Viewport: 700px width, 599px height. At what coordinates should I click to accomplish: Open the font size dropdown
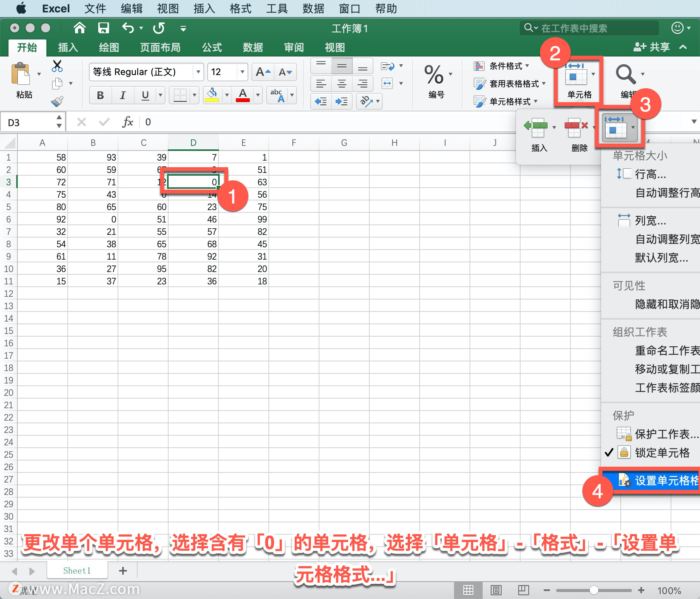(x=242, y=72)
